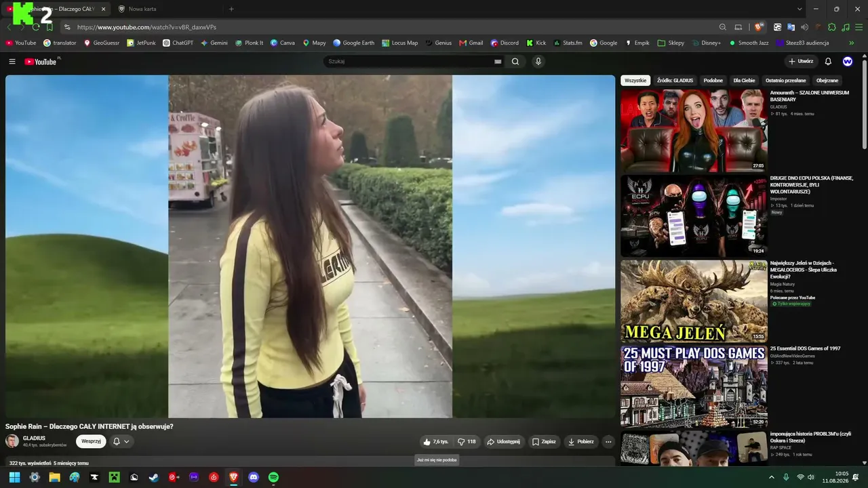Reload the page in the browser
Screen dimensions: 868x488
(x=36, y=27)
